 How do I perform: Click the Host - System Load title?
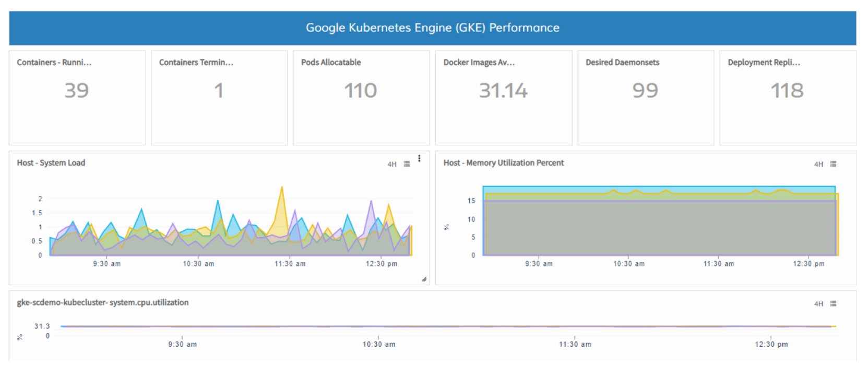coord(51,163)
